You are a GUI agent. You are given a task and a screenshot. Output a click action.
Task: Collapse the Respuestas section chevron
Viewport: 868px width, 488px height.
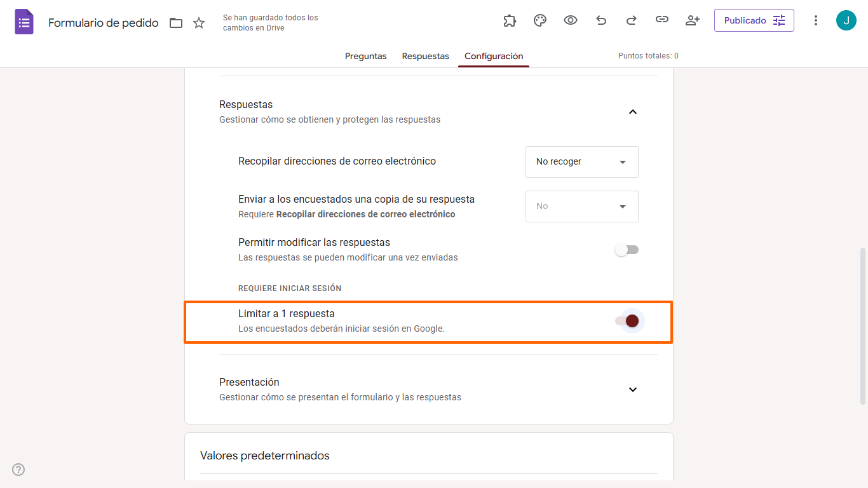point(632,112)
